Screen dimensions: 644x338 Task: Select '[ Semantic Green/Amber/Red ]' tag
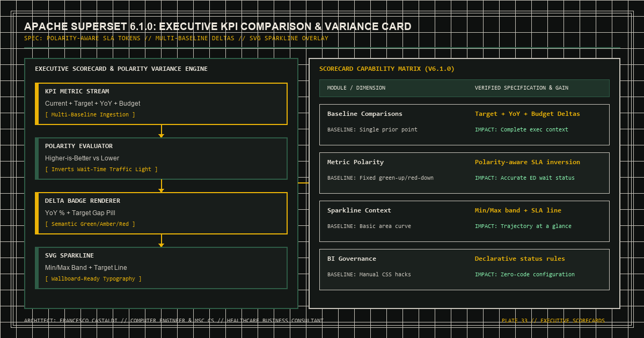[90, 224]
